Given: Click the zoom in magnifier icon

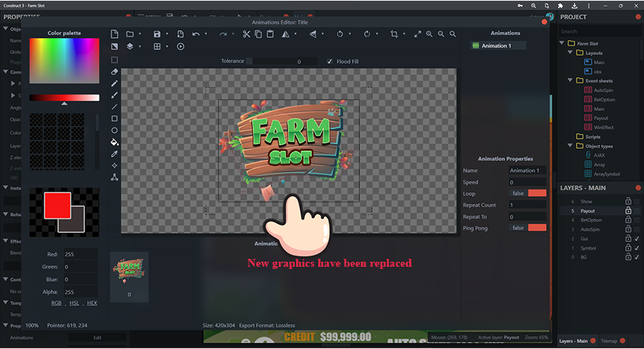Looking at the screenshot, I should click(429, 34).
